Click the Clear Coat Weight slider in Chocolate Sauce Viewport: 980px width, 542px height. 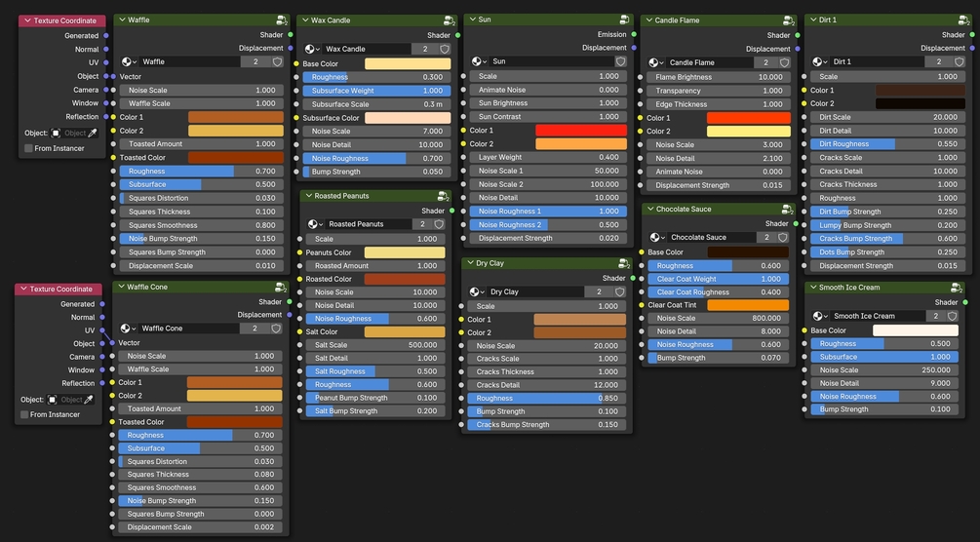tap(718, 279)
